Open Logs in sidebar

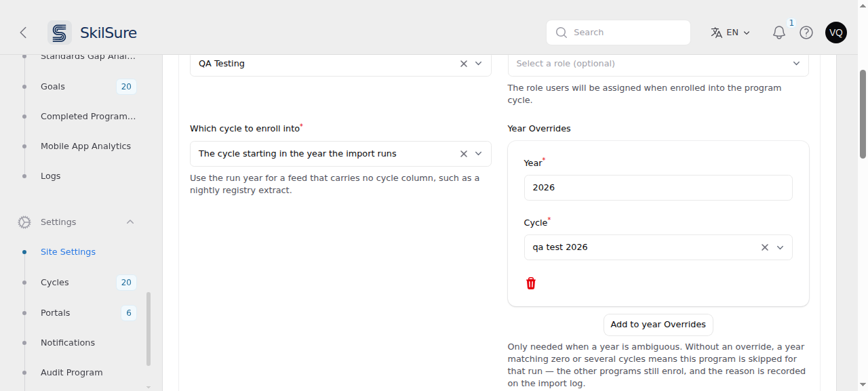(x=50, y=176)
